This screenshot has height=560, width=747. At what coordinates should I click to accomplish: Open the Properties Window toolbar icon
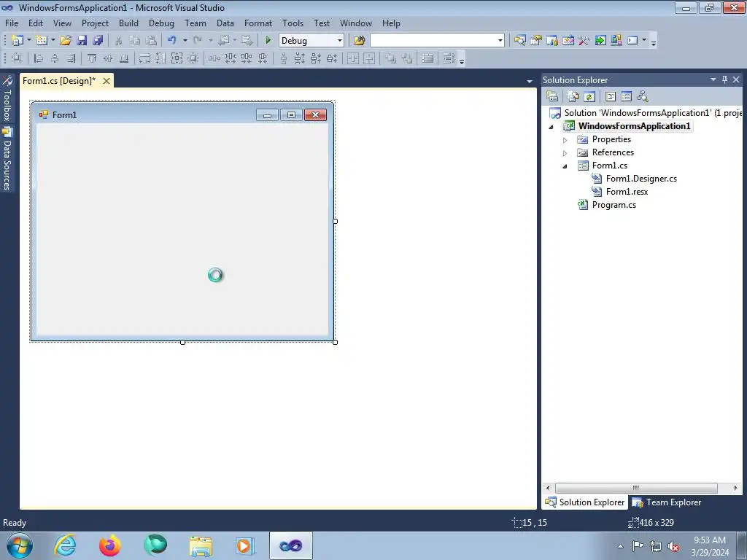point(536,41)
